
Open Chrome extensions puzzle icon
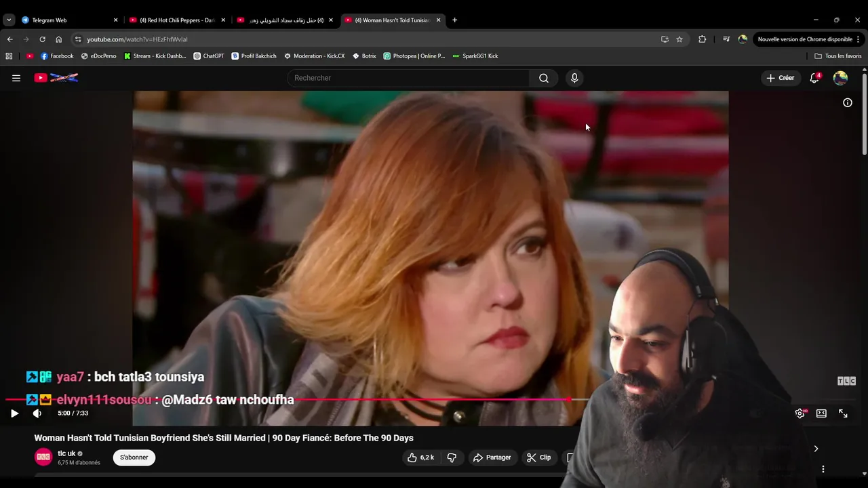tap(702, 39)
